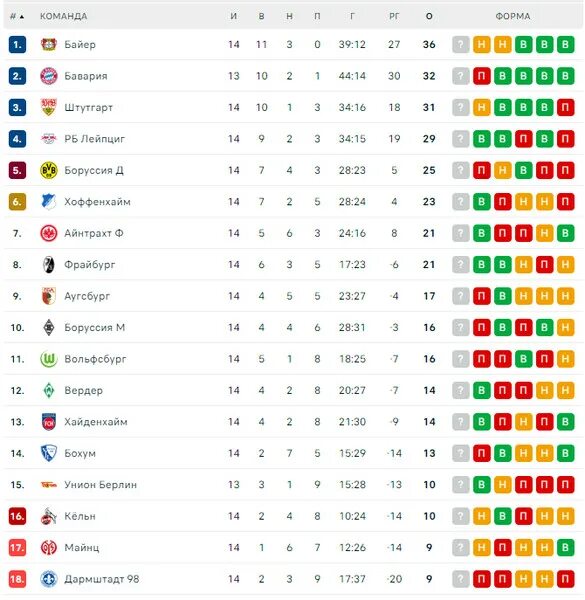Click the Кёльн position 16 rank badge
This screenshot has width=585, height=600.
click(17, 516)
